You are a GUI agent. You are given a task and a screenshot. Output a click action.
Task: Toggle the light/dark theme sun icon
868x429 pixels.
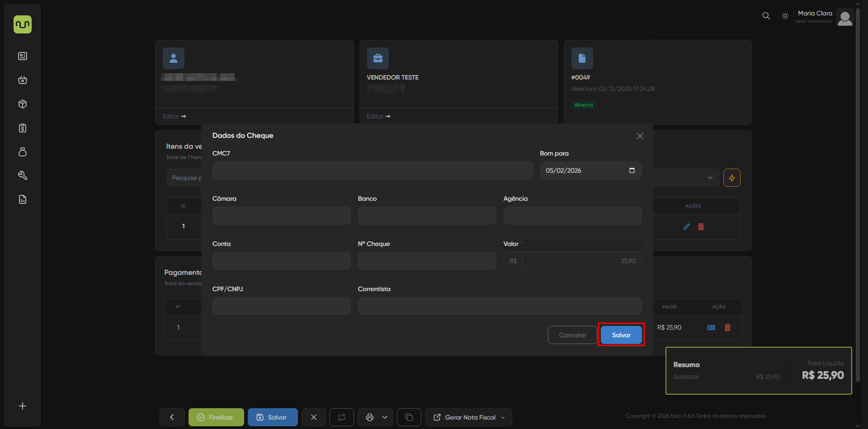(x=785, y=16)
